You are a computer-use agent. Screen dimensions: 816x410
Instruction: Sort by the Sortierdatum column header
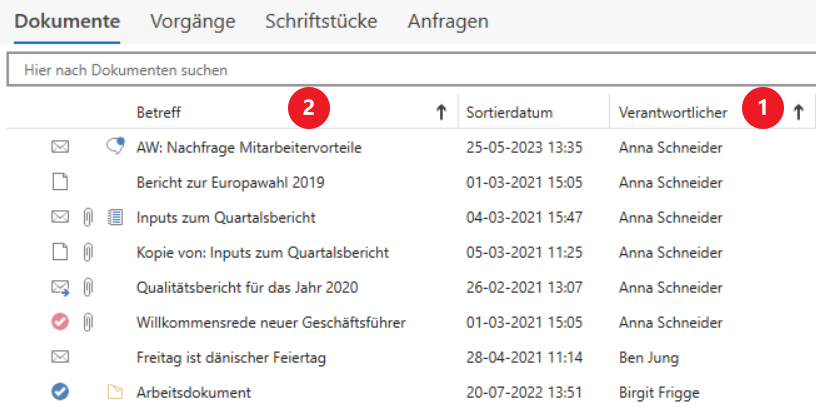coord(509,113)
